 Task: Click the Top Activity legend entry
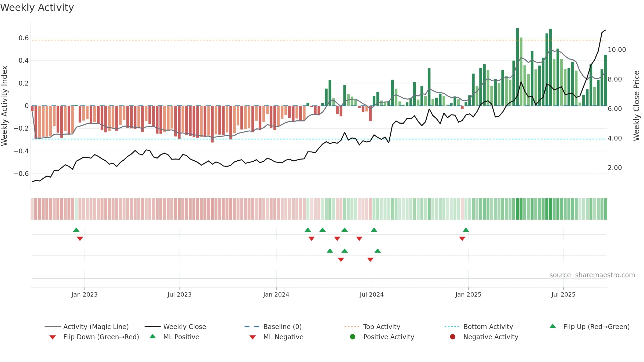[x=372, y=327]
